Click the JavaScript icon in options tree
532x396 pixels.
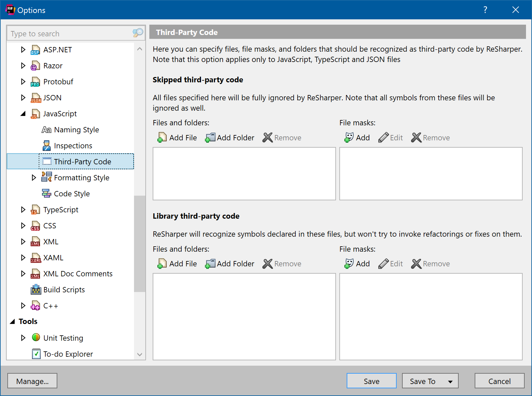coord(35,114)
